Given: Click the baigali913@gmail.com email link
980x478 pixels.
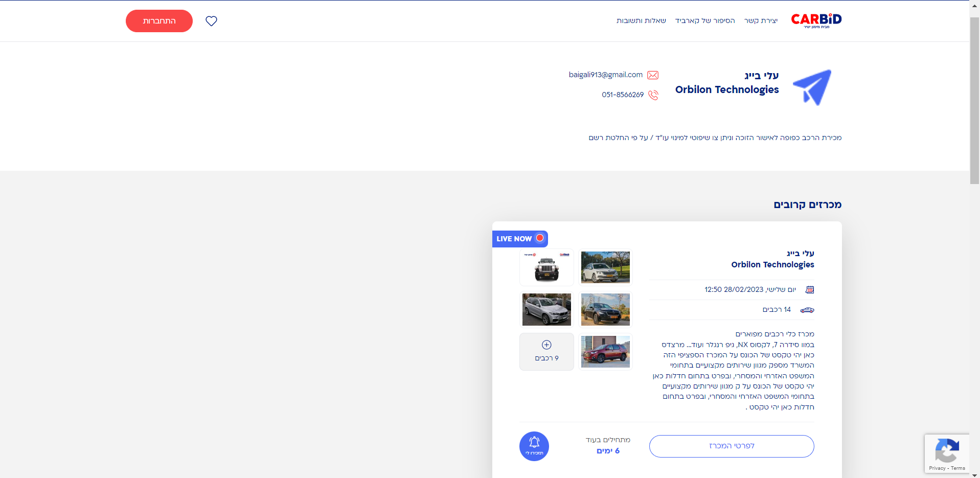Looking at the screenshot, I should click(606, 75).
